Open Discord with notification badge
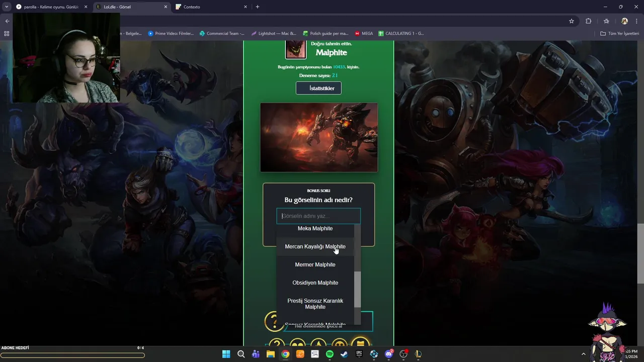This screenshot has height=362, width=644. [x=388, y=354]
